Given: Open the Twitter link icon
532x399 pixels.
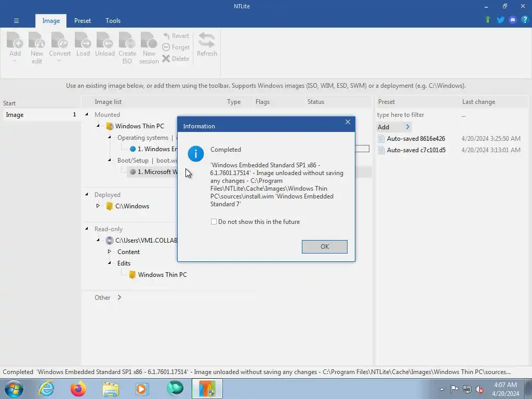Looking at the screenshot, I should (500, 20).
